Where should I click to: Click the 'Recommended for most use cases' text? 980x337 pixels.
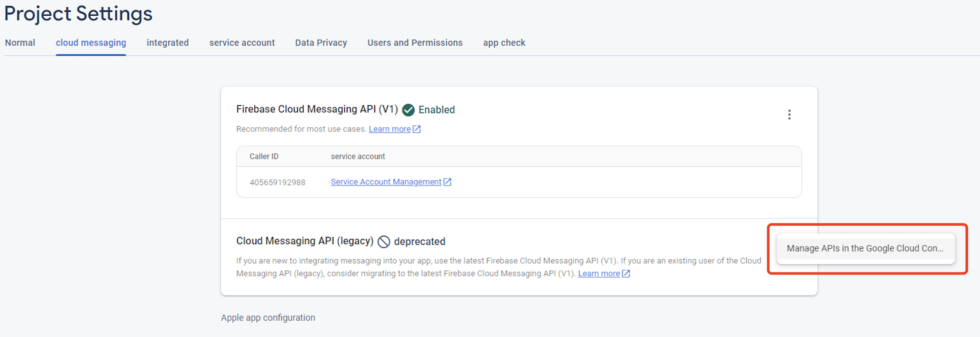(301, 129)
